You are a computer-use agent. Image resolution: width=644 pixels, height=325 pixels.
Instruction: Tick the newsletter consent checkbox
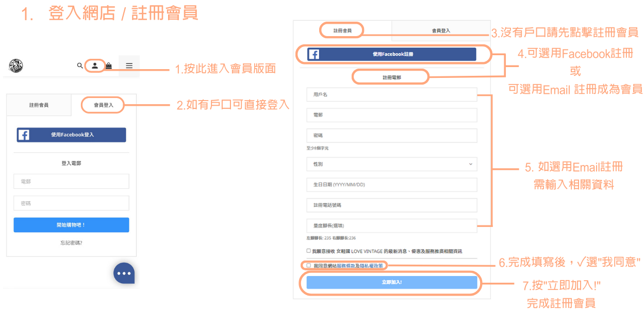pyautogui.click(x=309, y=251)
